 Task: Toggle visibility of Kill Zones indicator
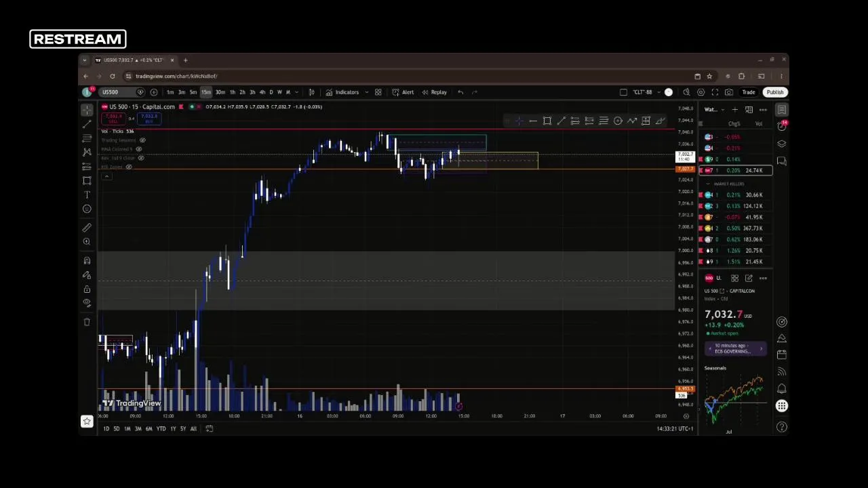[129, 167]
